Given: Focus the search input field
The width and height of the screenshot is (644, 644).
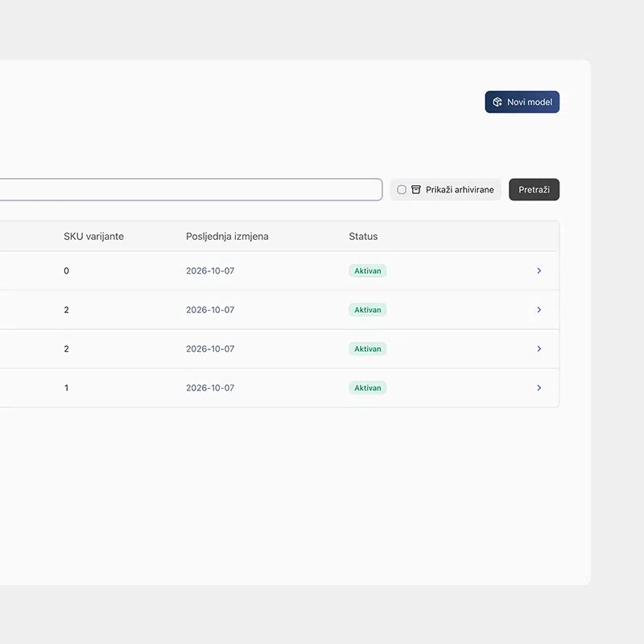Looking at the screenshot, I should [x=191, y=189].
